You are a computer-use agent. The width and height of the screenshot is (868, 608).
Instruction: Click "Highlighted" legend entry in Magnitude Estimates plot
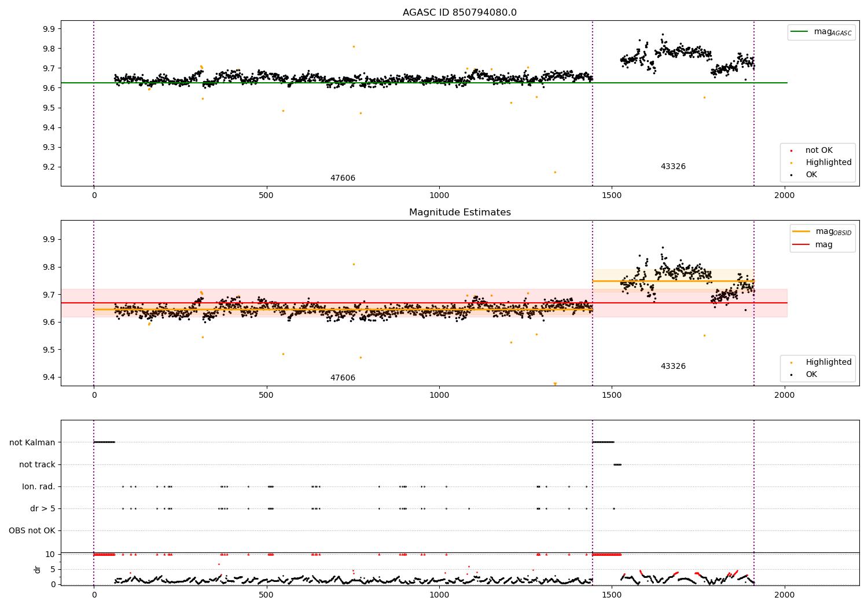tap(828, 362)
